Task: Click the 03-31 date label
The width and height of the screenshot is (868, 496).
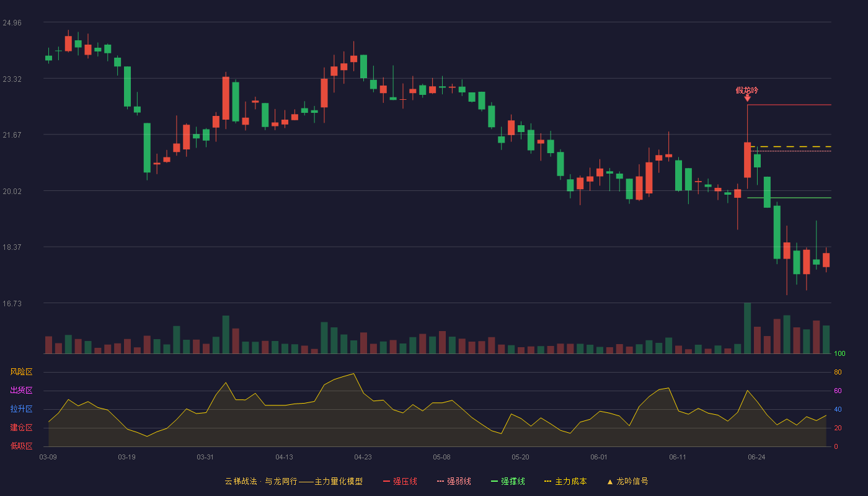Action: coord(205,457)
